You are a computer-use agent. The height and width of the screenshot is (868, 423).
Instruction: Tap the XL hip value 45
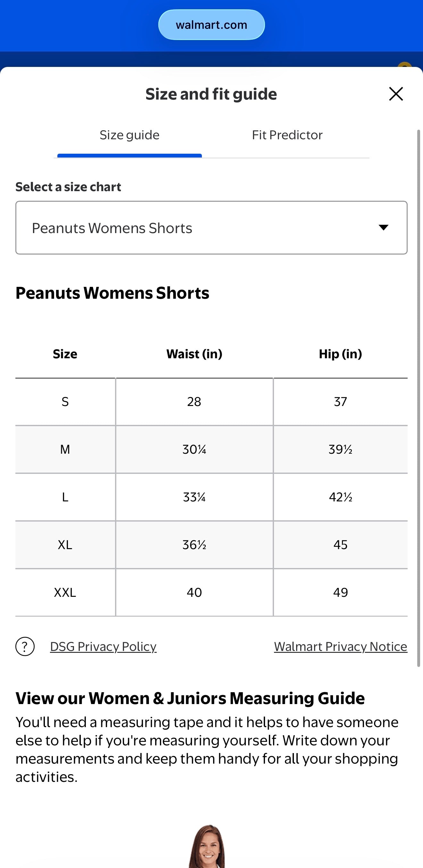tap(340, 545)
